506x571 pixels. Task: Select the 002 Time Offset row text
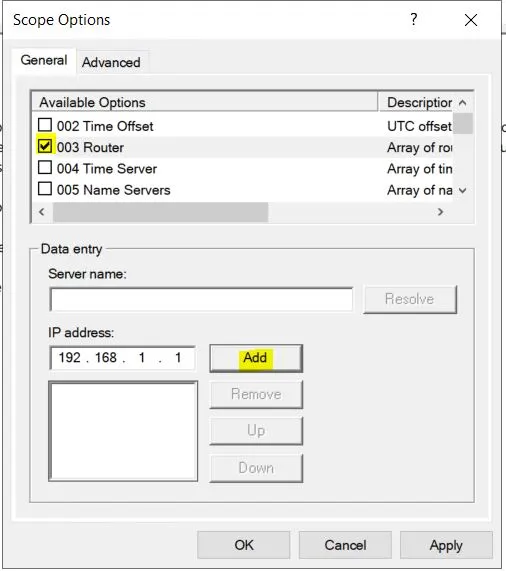pos(105,126)
